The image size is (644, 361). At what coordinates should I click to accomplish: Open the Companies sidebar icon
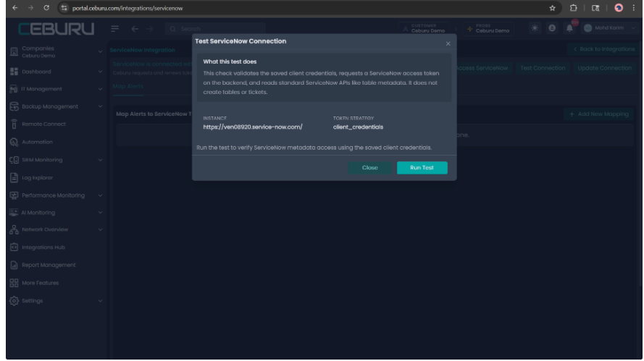(x=14, y=51)
